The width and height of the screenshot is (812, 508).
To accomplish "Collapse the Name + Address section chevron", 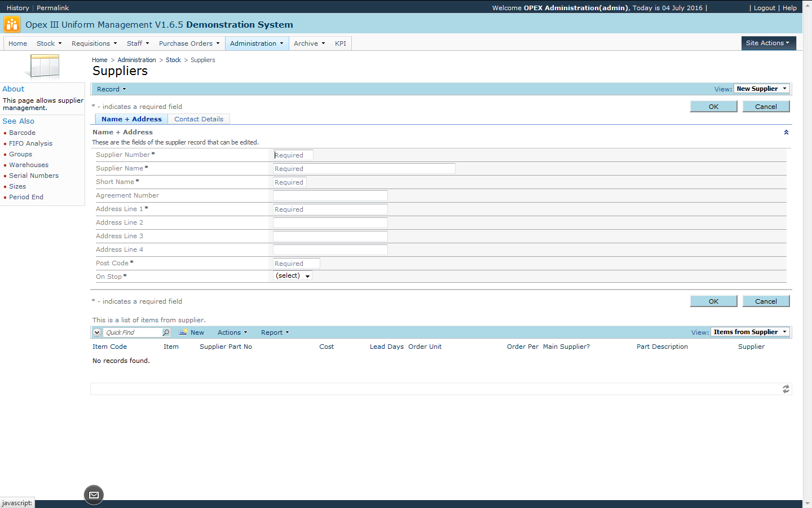I will click(x=786, y=132).
